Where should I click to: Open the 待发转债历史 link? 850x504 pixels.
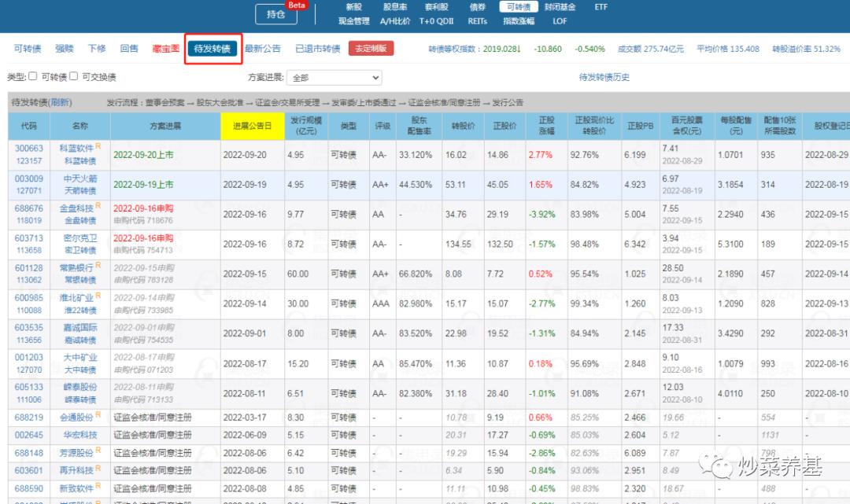[604, 77]
